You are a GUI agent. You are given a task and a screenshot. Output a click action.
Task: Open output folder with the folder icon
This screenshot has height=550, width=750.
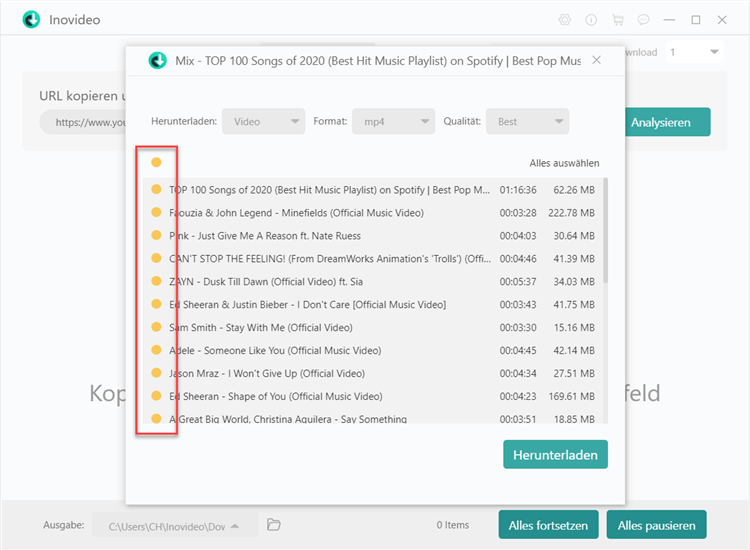pyautogui.click(x=274, y=525)
